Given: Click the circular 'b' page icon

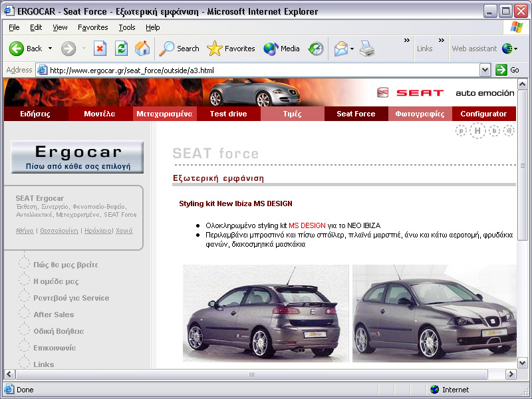Looking at the screenshot, I should click(494, 130).
